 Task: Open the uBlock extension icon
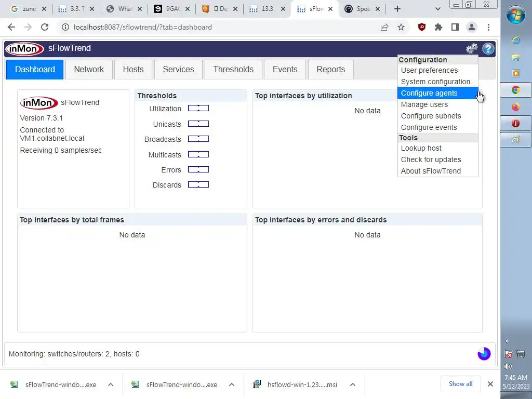point(422,27)
